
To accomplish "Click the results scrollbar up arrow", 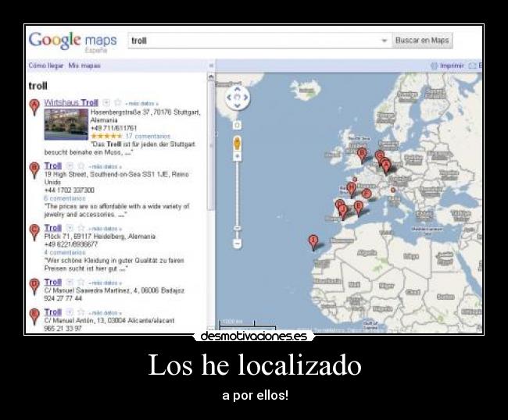I will pos(211,77).
